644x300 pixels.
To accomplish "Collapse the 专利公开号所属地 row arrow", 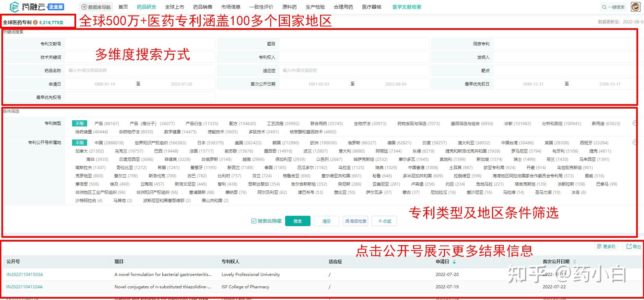I will 635,142.
